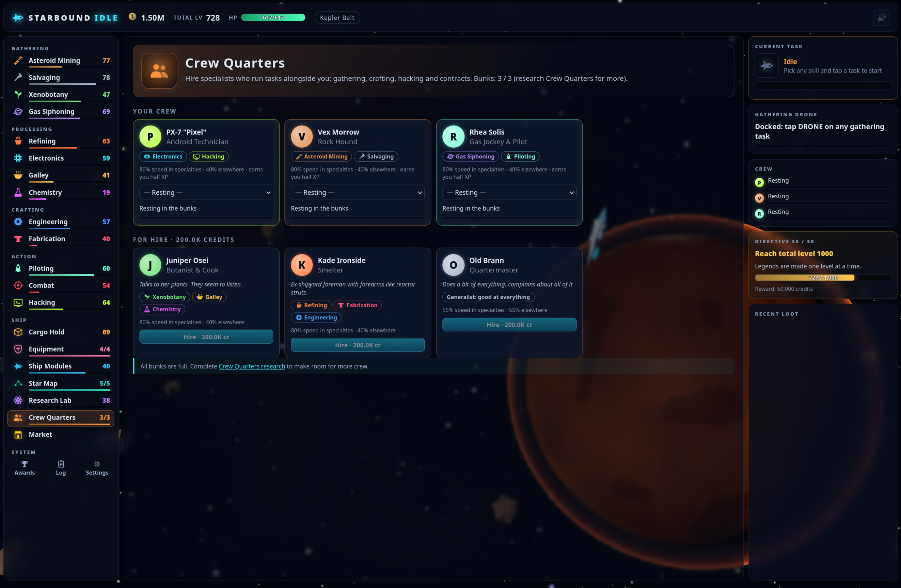Follow the Crew Quarters research link
The image size is (901, 588).
(252, 366)
